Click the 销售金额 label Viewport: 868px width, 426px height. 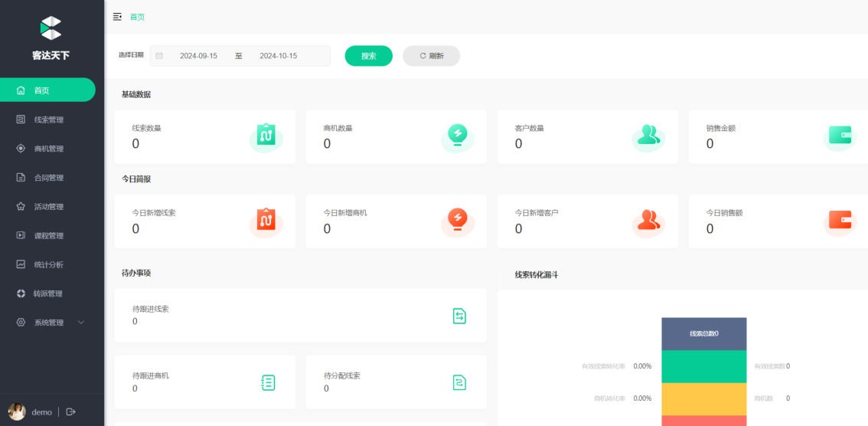coord(721,128)
